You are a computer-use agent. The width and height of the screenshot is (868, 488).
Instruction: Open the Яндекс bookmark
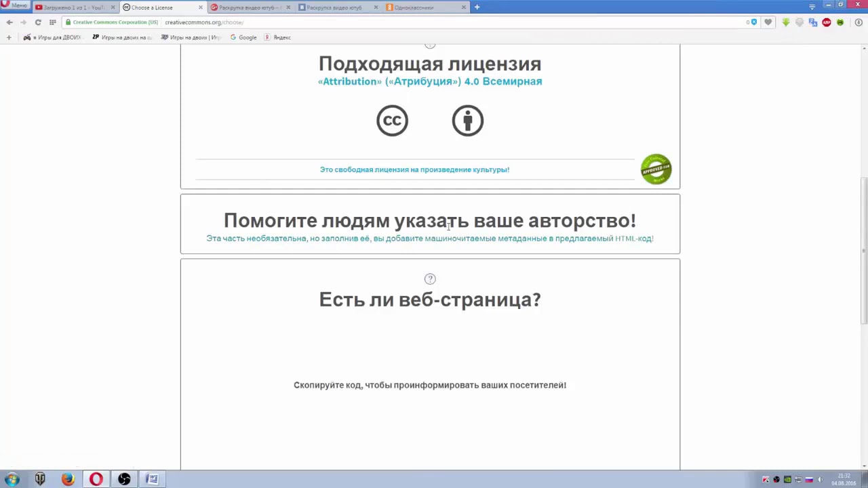tap(277, 37)
